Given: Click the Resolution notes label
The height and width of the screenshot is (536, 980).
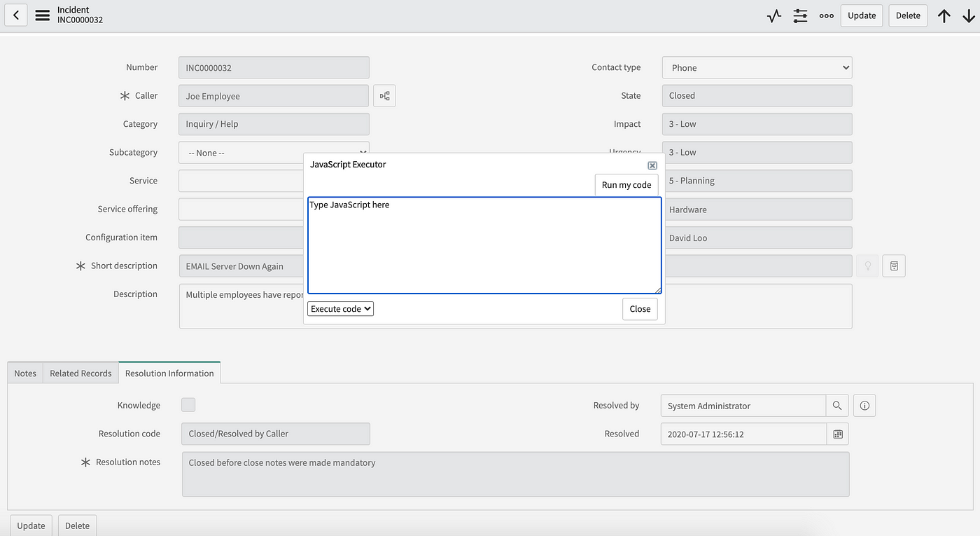Looking at the screenshot, I should point(128,462).
